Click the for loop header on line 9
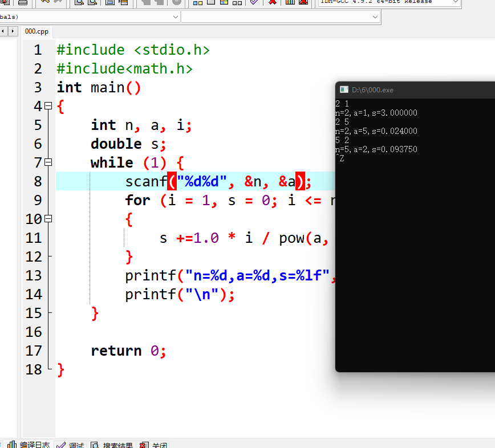 click(230, 200)
